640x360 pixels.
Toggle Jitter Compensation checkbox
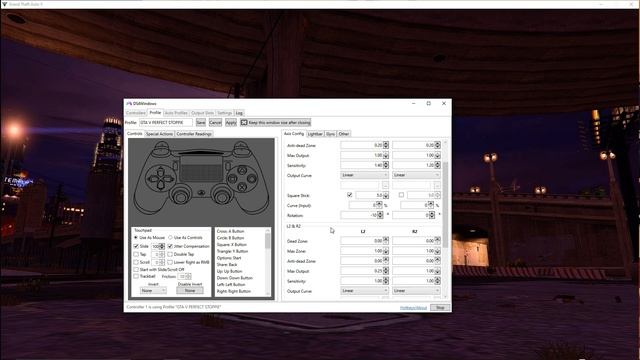[x=170, y=247]
